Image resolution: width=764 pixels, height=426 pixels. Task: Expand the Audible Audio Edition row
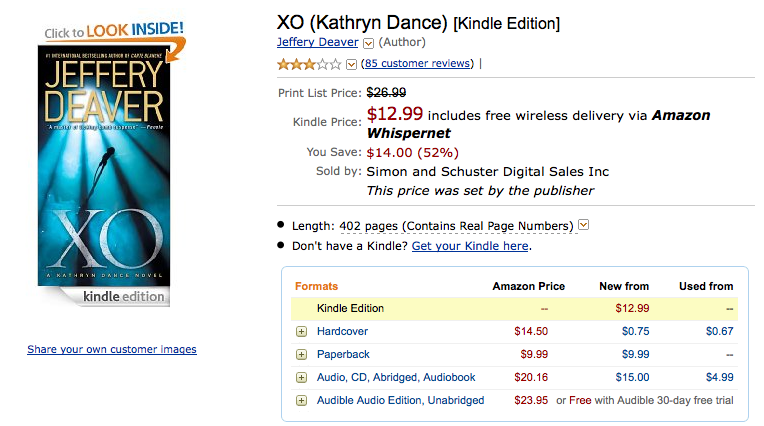coord(302,401)
